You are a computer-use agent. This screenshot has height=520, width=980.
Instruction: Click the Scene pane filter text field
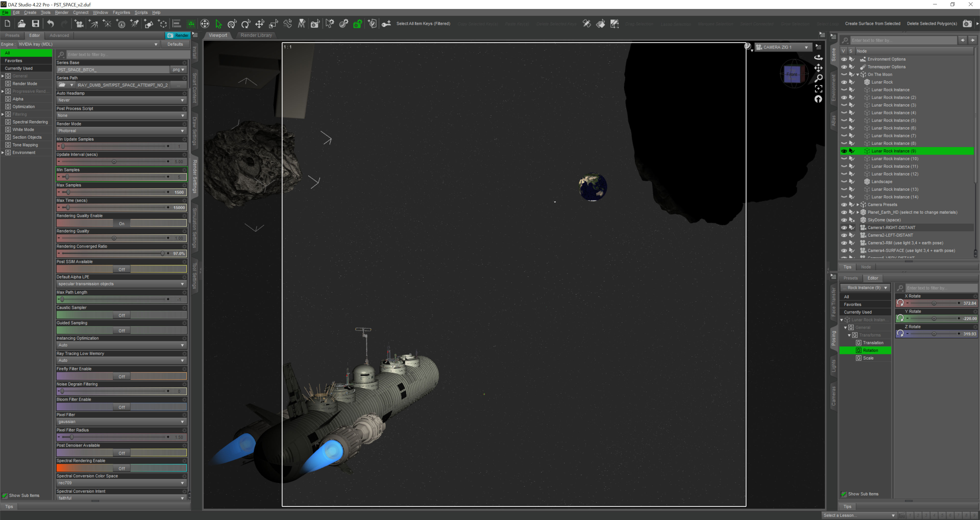point(903,40)
